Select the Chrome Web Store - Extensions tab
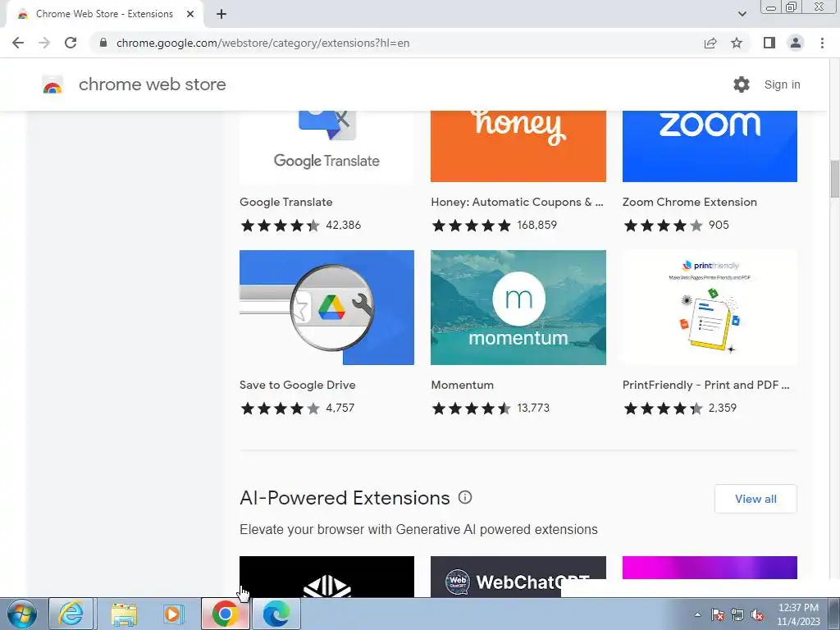The height and width of the screenshot is (630, 840). point(104,14)
